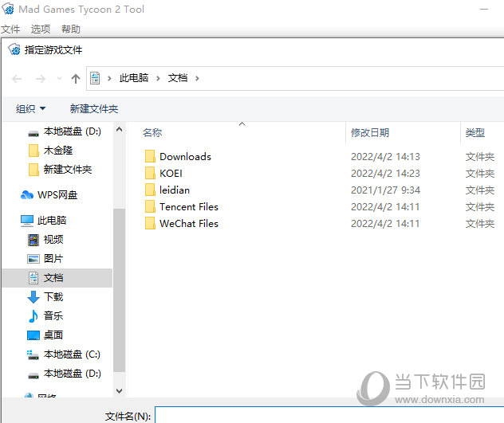This screenshot has height=423, width=504.
Task: Click date 2022/4/2 14:23 of KOEI
Action: tap(385, 173)
